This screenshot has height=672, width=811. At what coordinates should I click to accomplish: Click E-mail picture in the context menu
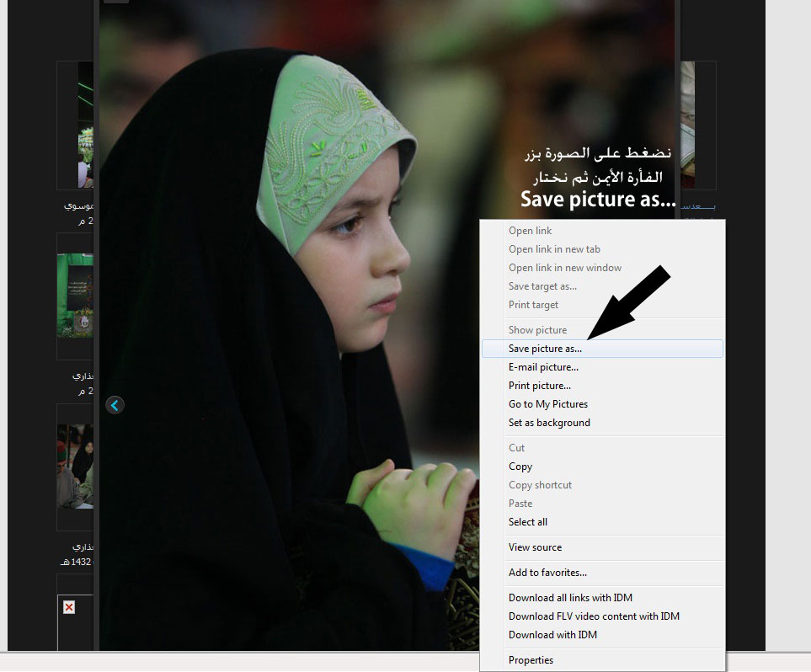tap(543, 366)
